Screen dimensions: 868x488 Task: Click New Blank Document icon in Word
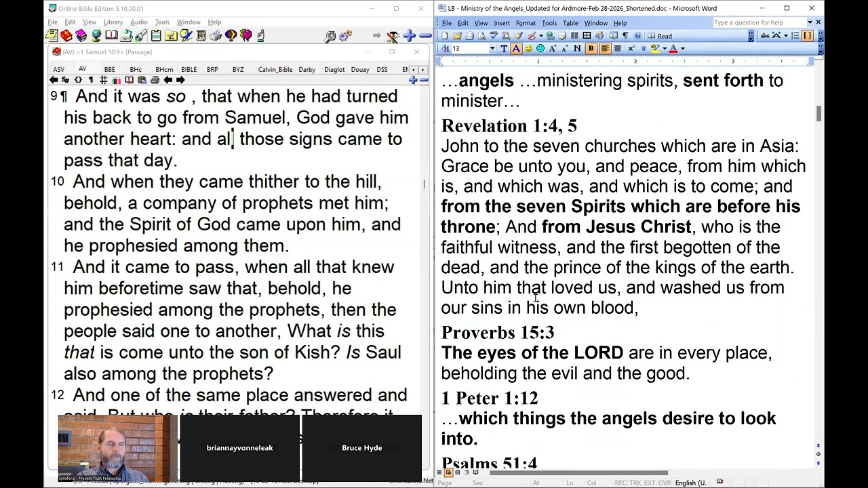pyautogui.click(x=445, y=35)
